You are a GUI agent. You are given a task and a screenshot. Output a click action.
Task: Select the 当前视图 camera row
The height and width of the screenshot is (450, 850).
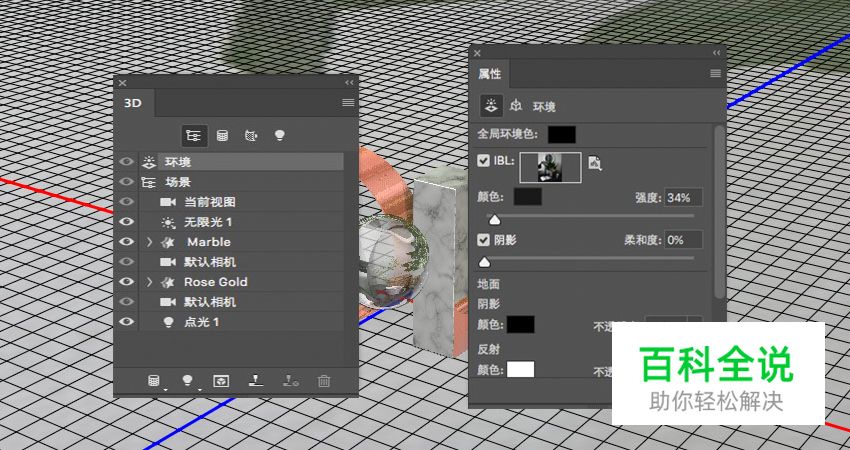pos(242,202)
